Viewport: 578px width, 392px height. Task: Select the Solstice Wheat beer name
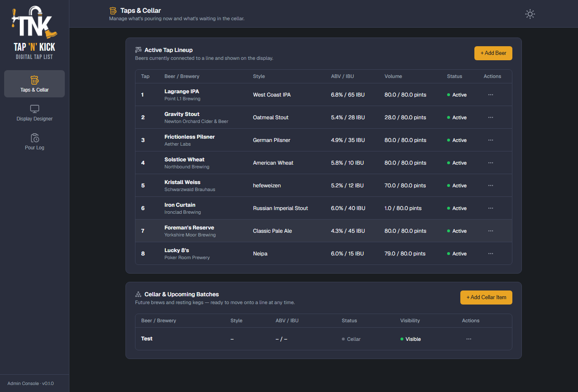184,160
